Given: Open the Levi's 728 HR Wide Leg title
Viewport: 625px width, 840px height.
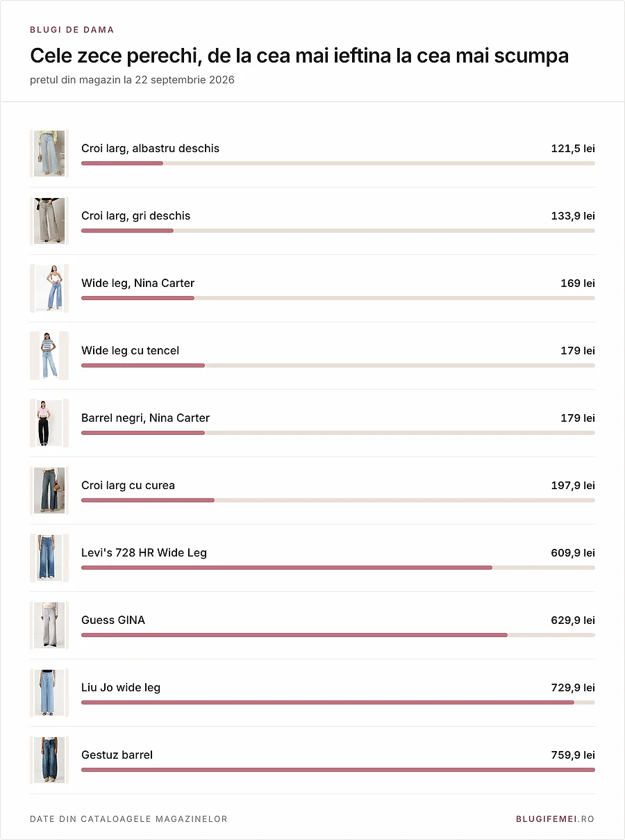Looking at the screenshot, I should pos(144,552).
